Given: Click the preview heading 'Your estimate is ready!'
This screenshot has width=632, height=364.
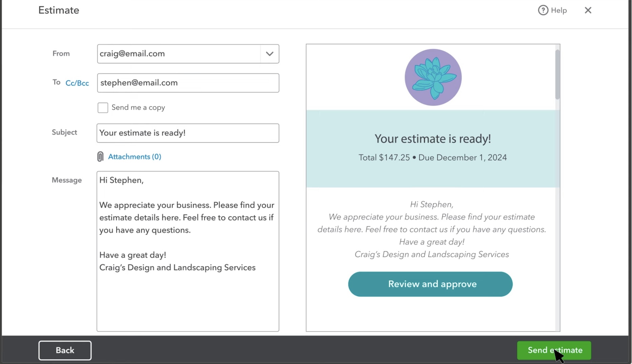Looking at the screenshot, I should [432, 139].
